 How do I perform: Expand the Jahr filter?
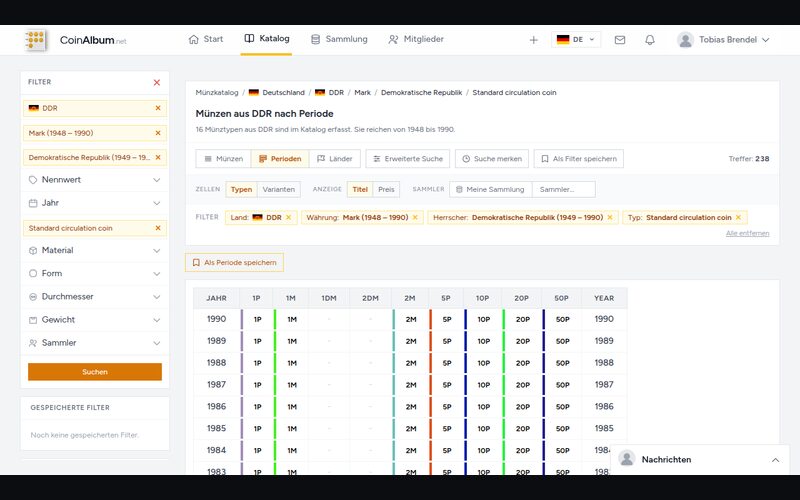pyautogui.click(x=95, y=203)
